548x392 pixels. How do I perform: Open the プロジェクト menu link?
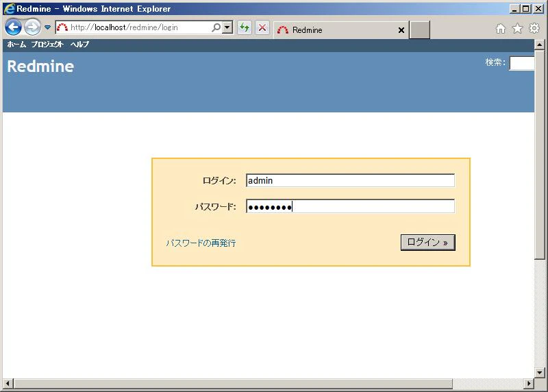click(47, 44)
